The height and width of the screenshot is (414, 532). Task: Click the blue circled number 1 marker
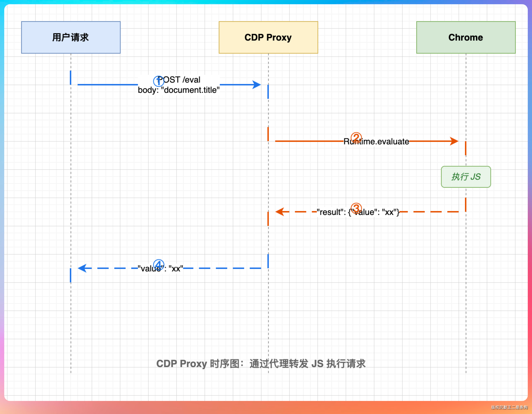click(158, 81)
